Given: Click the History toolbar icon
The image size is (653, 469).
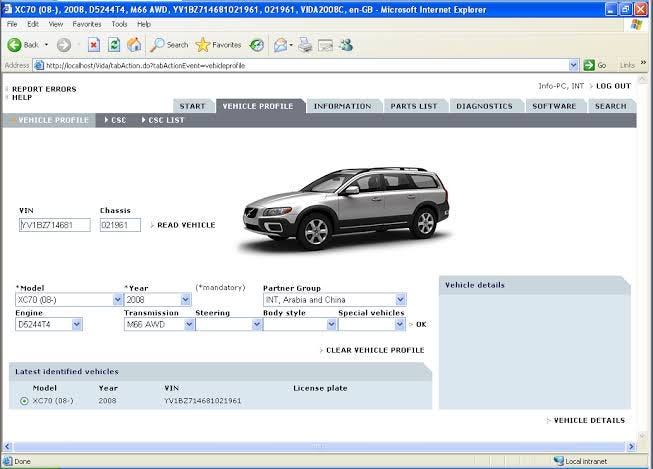Looking at the screenshot, I should [257, 45].
